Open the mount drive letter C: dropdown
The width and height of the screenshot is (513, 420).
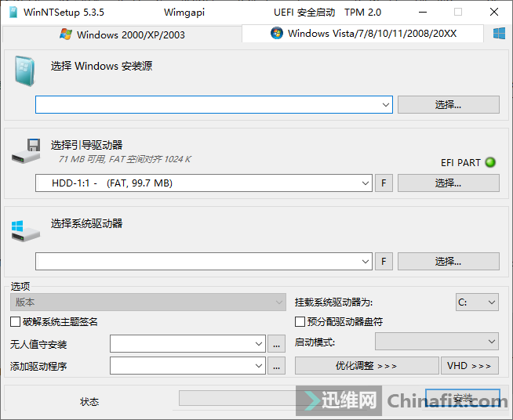(477, 302)
